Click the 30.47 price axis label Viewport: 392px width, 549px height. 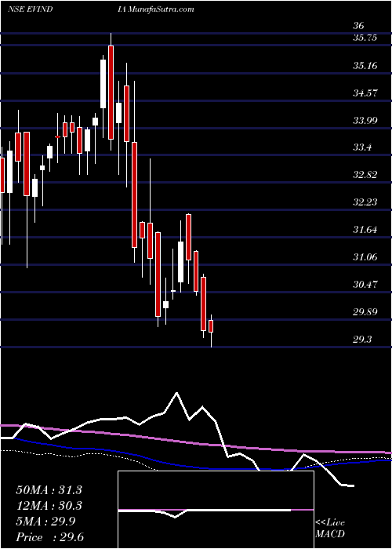click(x=365, y=284)
